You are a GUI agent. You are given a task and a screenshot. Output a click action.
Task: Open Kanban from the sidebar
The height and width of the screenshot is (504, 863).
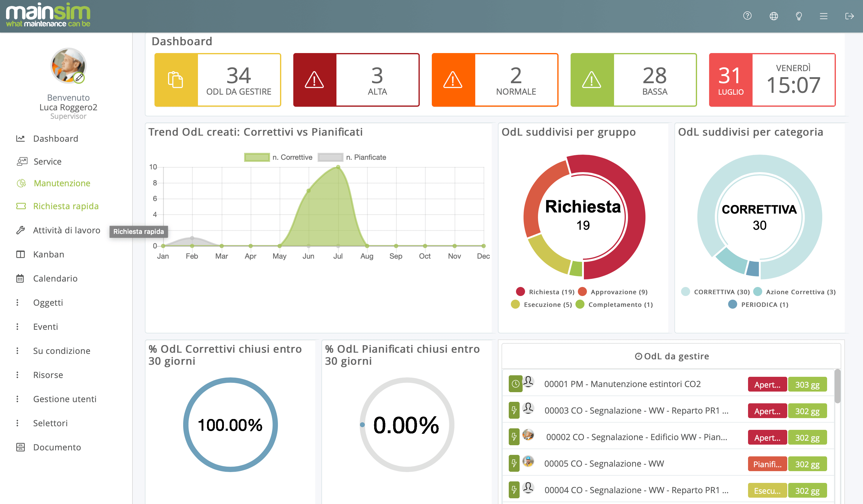tap(48, 254)
